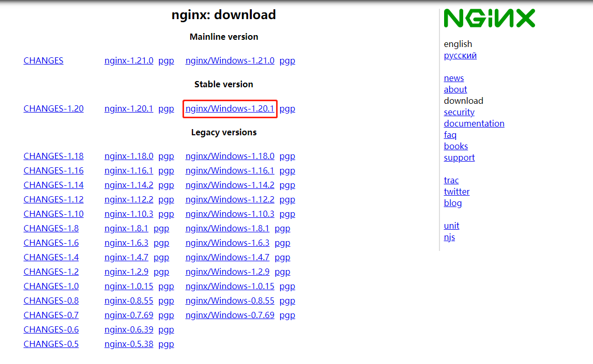The image size is (593, 364).
Task: Download nginx/Windows-1.6.3
Action: click(227, 243)
